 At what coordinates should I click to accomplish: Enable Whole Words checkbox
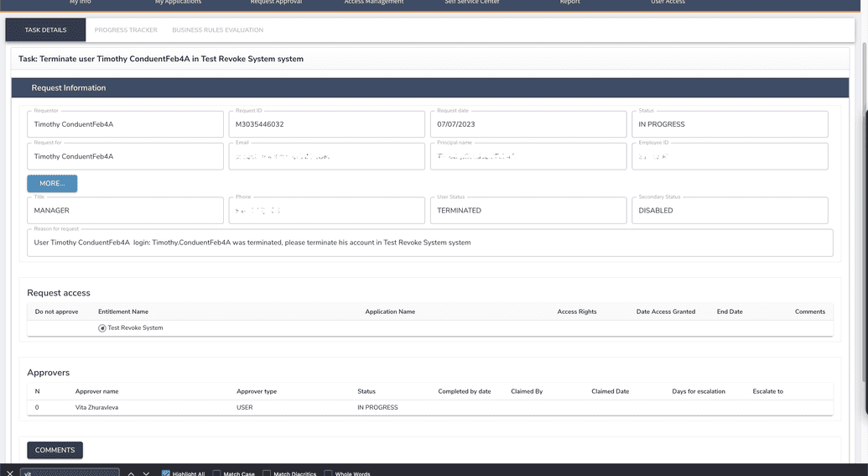[x=329, y=473]
